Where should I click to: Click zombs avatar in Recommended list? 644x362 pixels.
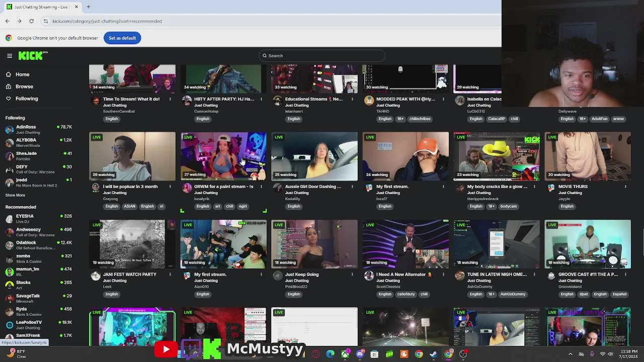9,258
